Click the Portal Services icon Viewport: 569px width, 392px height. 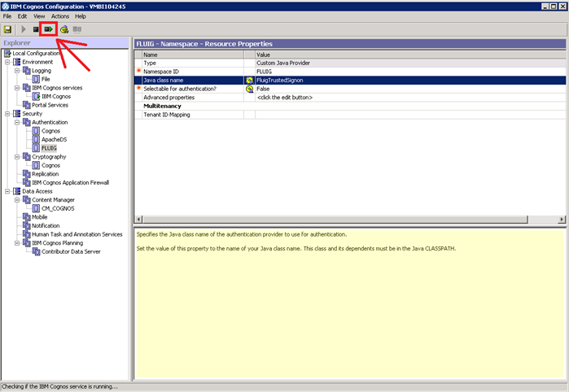pyautogui.click(x=27, y=105)
